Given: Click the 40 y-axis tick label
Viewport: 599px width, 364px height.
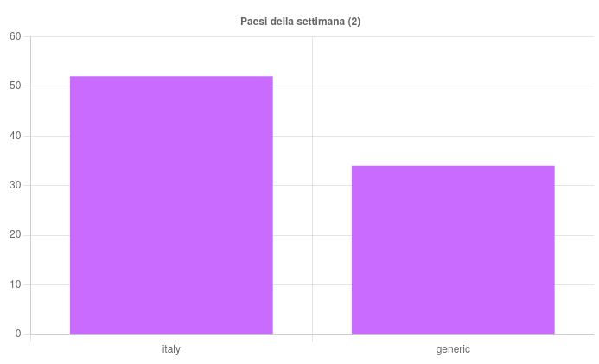Looking at the screenshot, I should 16,136.
